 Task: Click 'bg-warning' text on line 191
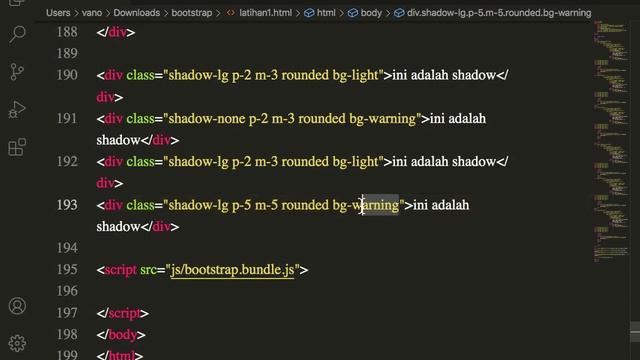[382, 119]
